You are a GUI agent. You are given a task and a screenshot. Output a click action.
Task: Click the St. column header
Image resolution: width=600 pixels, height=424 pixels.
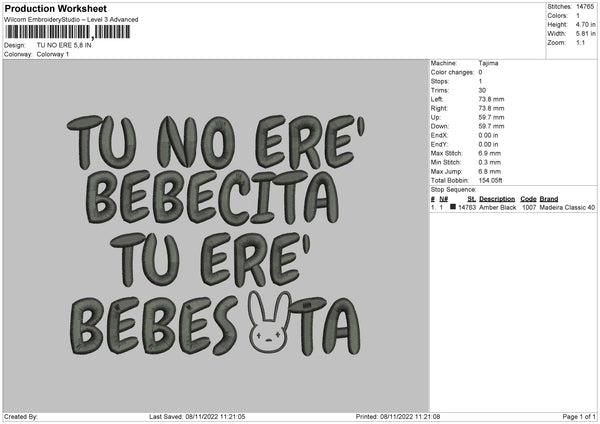coord(470,199)
